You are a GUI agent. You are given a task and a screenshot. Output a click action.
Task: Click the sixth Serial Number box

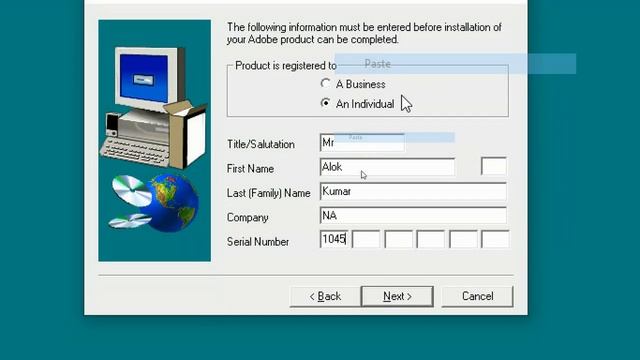click(495, 239)
